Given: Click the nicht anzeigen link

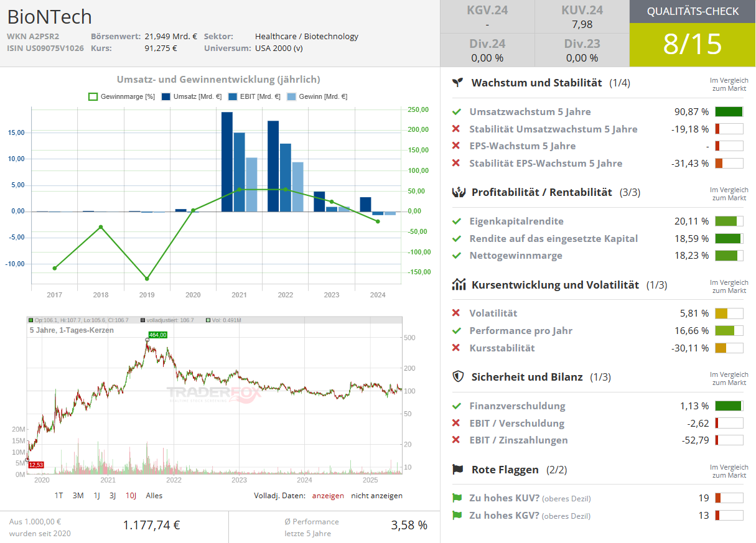Looking at the screenshot, I should point(376,496).
